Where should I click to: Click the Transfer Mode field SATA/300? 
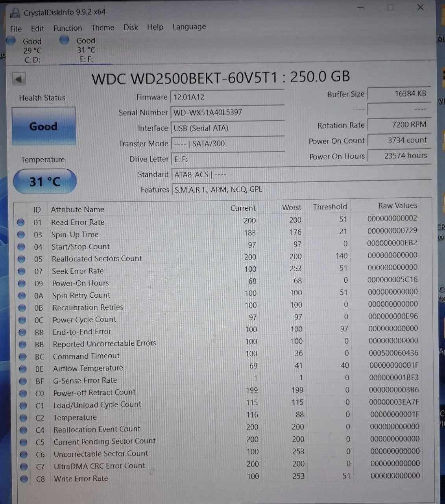[x=227, y=144]
